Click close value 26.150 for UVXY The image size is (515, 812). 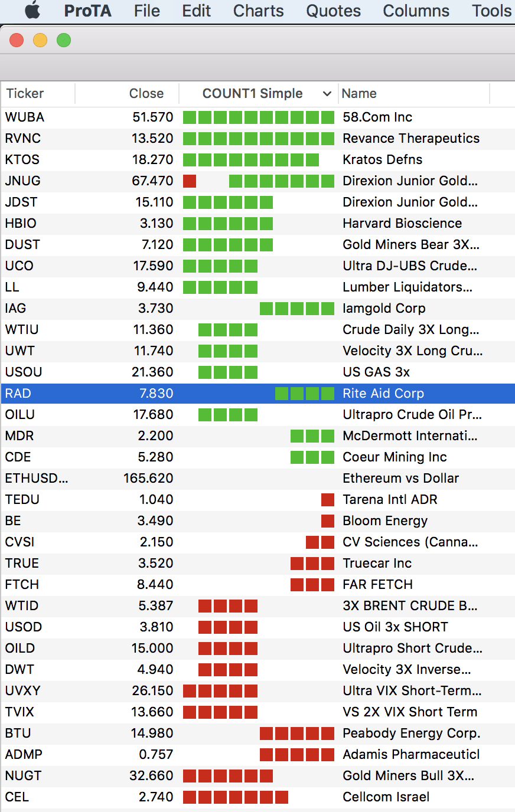click(x=152, y=690)
